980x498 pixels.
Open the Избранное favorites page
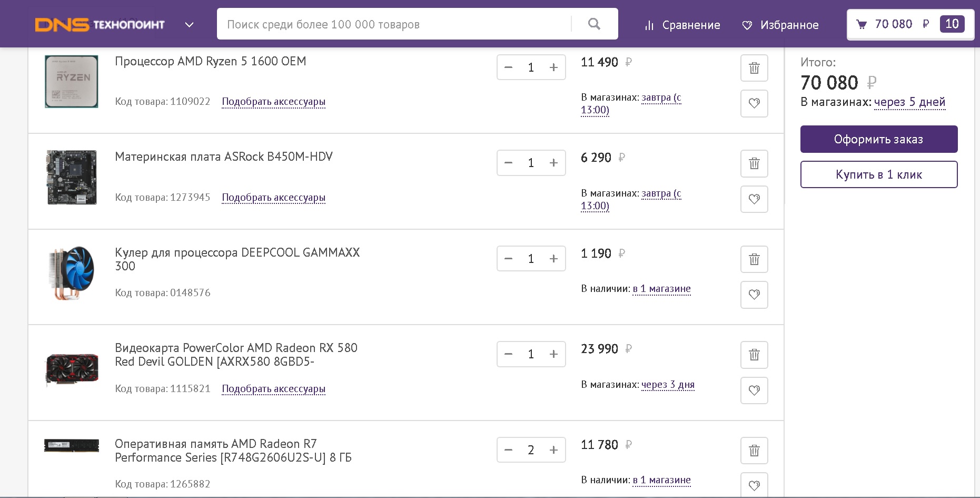[780, 25]
